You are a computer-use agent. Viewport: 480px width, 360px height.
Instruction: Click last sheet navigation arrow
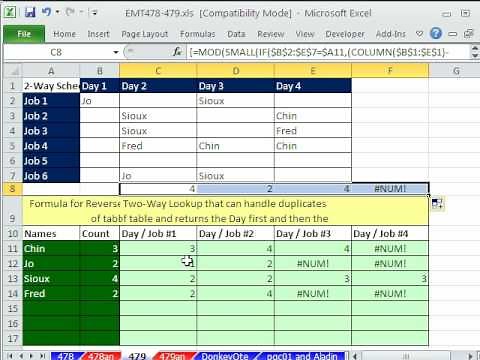(42, 356)
